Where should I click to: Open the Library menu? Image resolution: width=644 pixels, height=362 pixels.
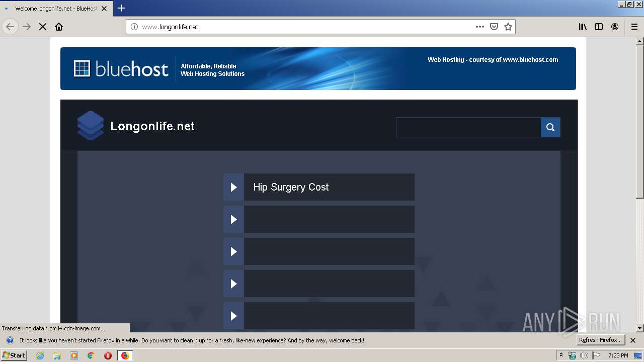[583, 27]
